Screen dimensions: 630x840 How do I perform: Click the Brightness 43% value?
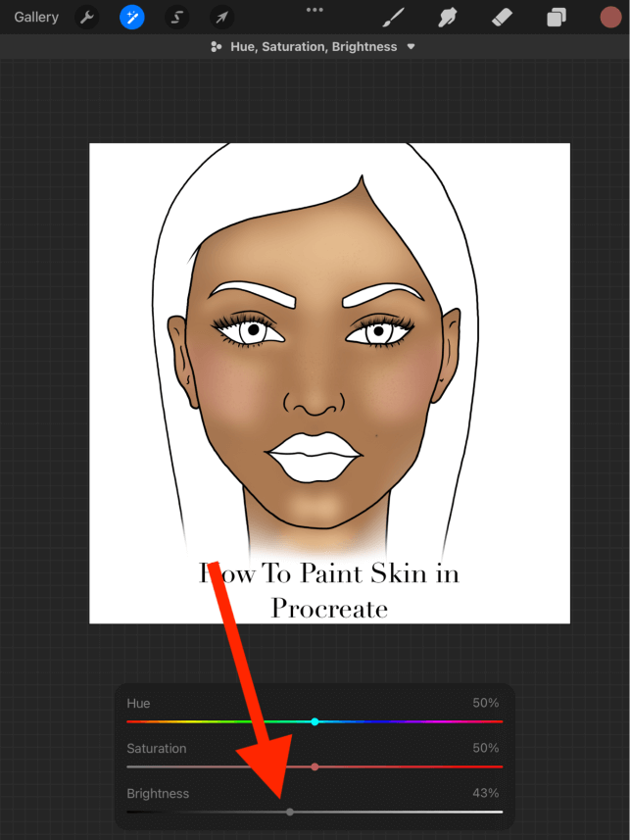(x=485, y=793)
